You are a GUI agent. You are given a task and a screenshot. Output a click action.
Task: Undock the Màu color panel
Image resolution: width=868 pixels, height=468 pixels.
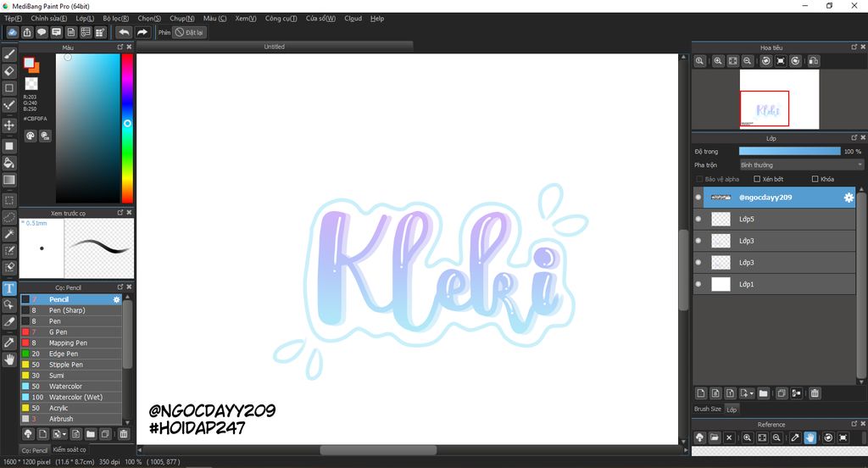coord(120,47)
